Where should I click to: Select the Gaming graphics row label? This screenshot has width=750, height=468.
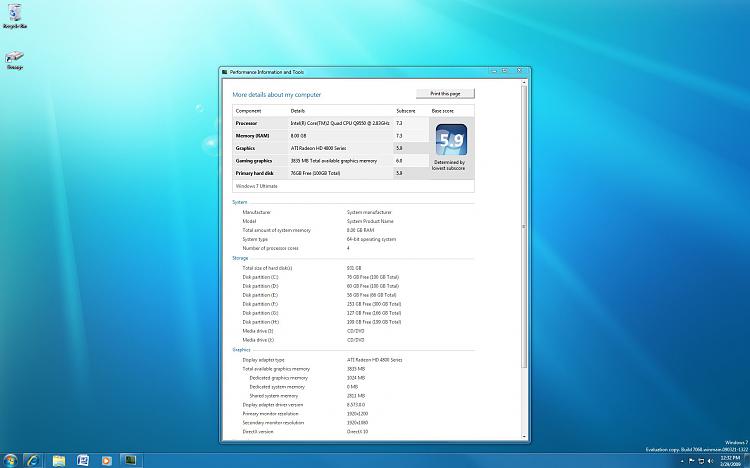coord(254,161)
